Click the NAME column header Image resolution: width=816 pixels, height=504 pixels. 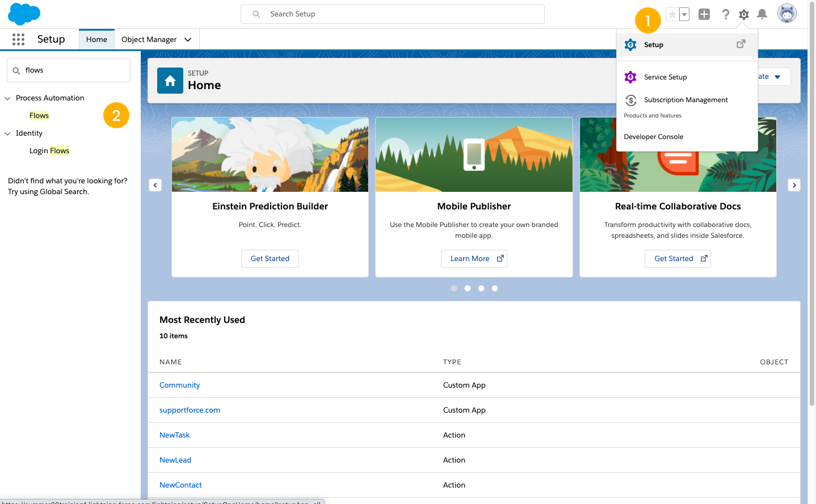pos(171,362)
